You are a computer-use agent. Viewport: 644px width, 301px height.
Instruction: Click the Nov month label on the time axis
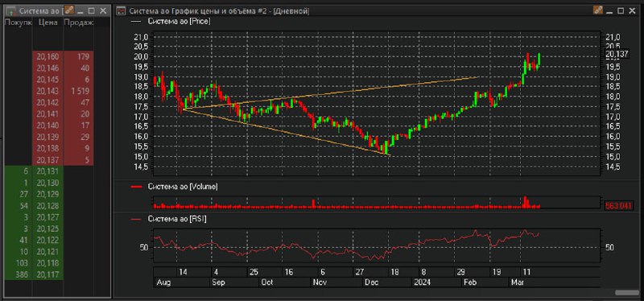point(319,282)
